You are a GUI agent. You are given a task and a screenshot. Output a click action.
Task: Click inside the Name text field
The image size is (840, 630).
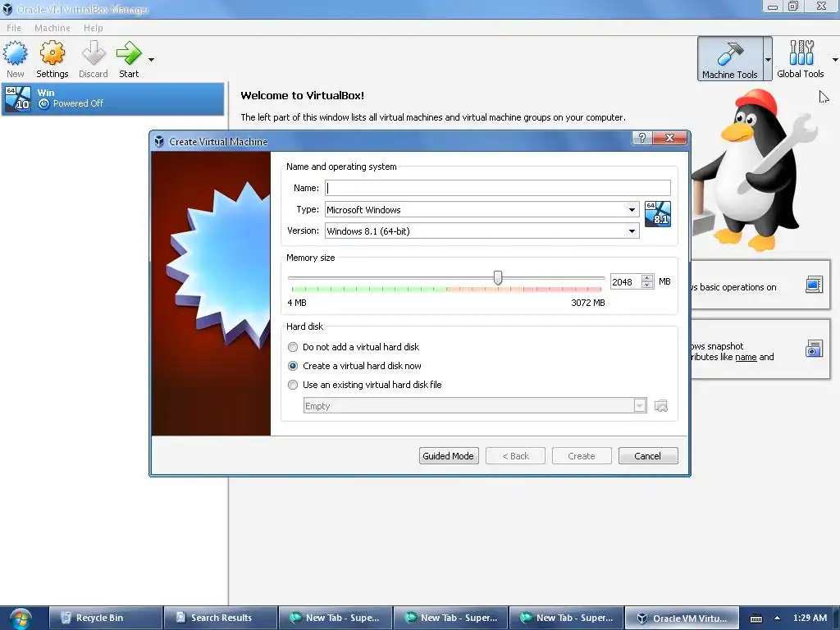(x=498, y=188)
